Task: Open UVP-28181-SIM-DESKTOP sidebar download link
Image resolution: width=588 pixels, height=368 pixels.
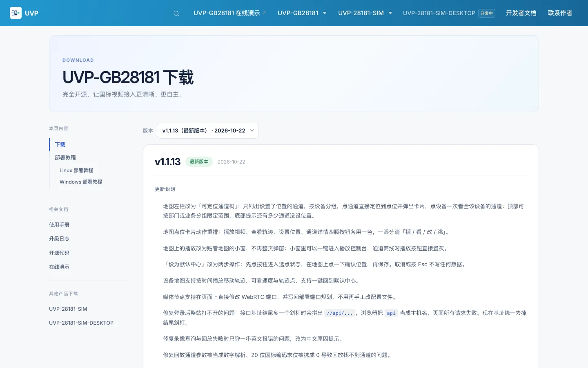Action: coord(81,323)
